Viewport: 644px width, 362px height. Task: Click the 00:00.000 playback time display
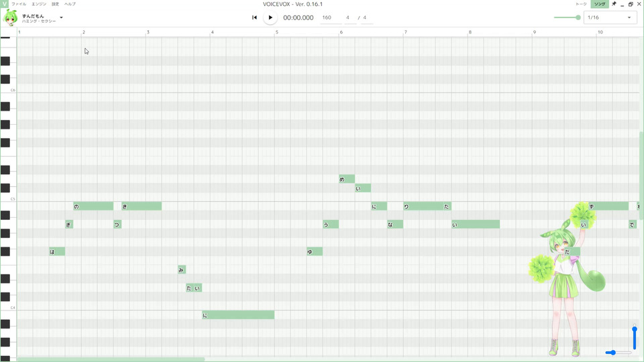pyautogui.click(x=298, y=17)
